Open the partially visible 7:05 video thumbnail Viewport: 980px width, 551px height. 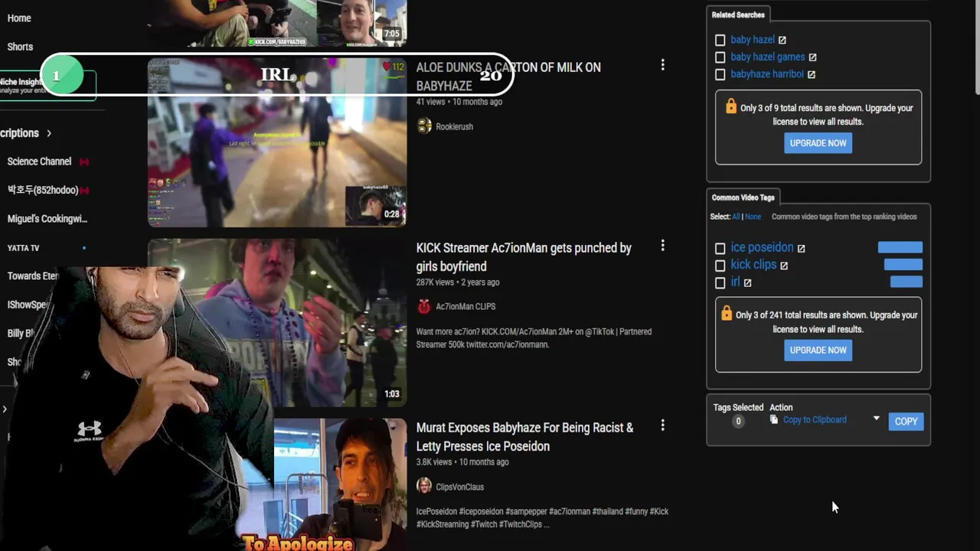(x=277, y=23)
